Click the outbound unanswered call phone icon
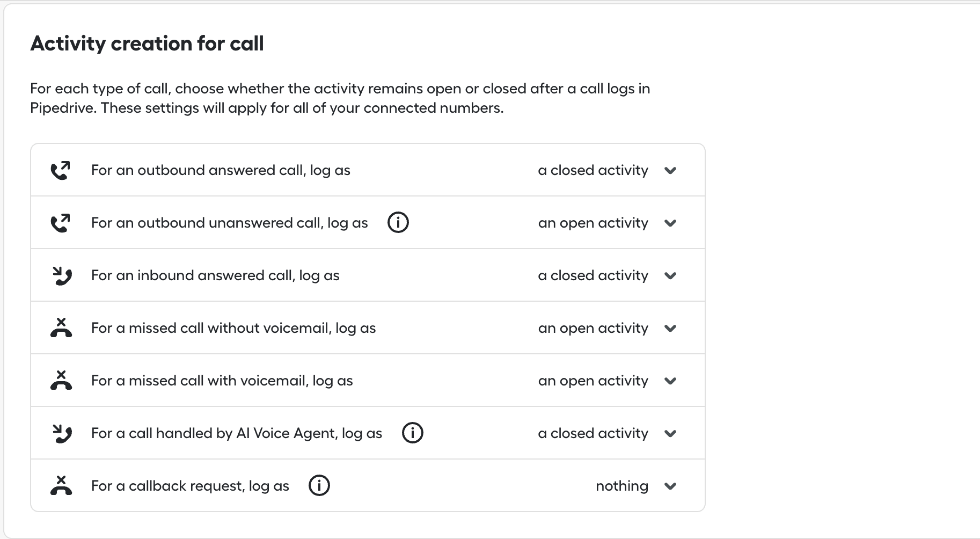Viewport: 980px width, 539px height. point(60,223)
